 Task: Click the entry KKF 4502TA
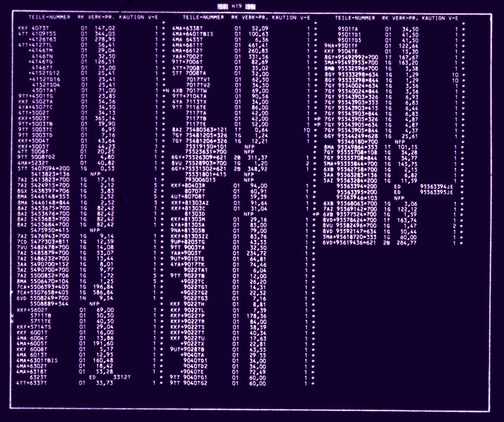[36, 102]
